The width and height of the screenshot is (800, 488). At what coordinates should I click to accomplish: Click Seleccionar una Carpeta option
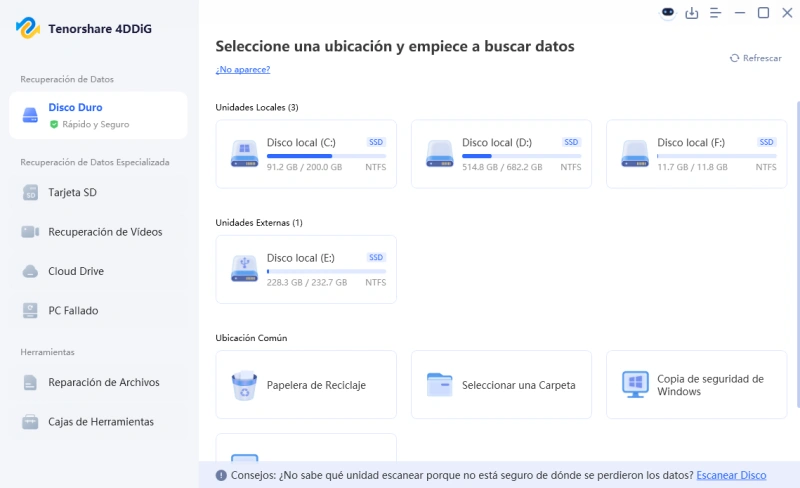point(502,385)
